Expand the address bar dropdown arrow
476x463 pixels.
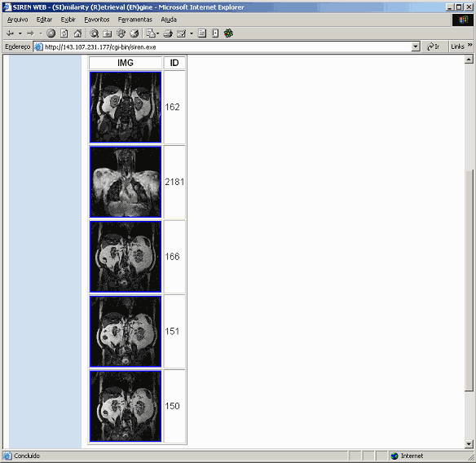click(x=416, y=46)
